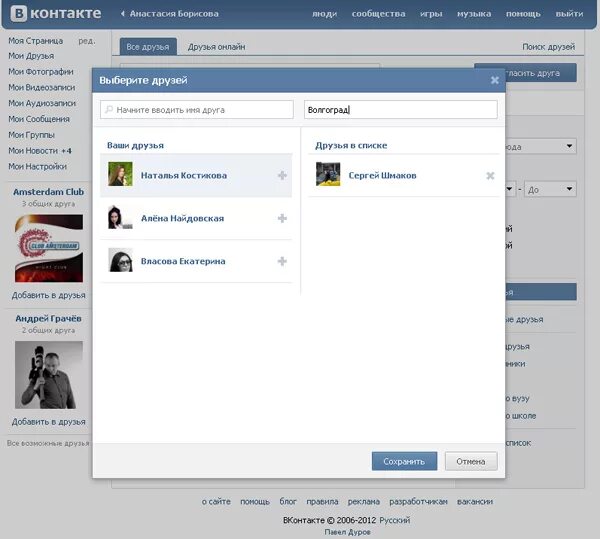Click Добавить в друзья under Андрей Грачёв
Image resolution: width=600 pixels, height=539 pixels.
49,422
